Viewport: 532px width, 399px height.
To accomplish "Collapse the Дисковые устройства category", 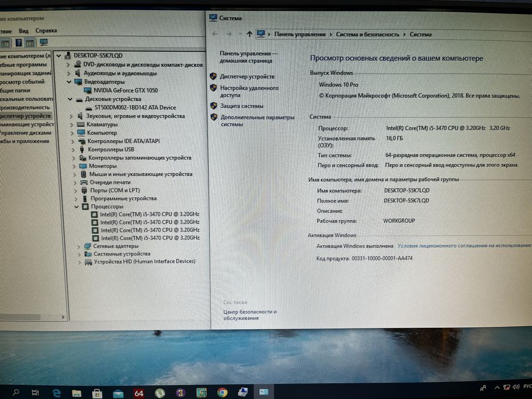I will pos(70,99).
